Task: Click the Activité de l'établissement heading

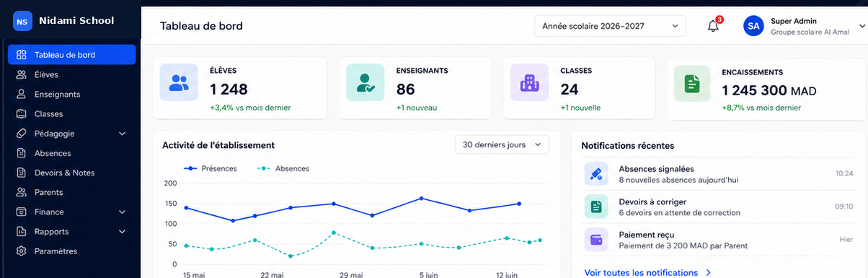Action: 218,145
